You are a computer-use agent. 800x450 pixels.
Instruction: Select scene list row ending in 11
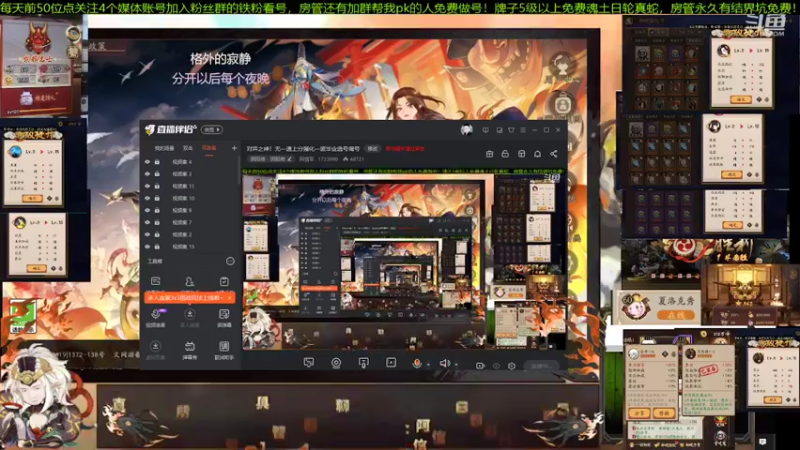(x=189, y=186)
